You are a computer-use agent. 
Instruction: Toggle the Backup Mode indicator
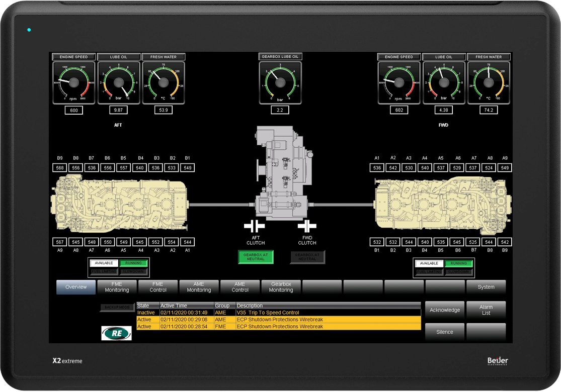tap(117, 307)
